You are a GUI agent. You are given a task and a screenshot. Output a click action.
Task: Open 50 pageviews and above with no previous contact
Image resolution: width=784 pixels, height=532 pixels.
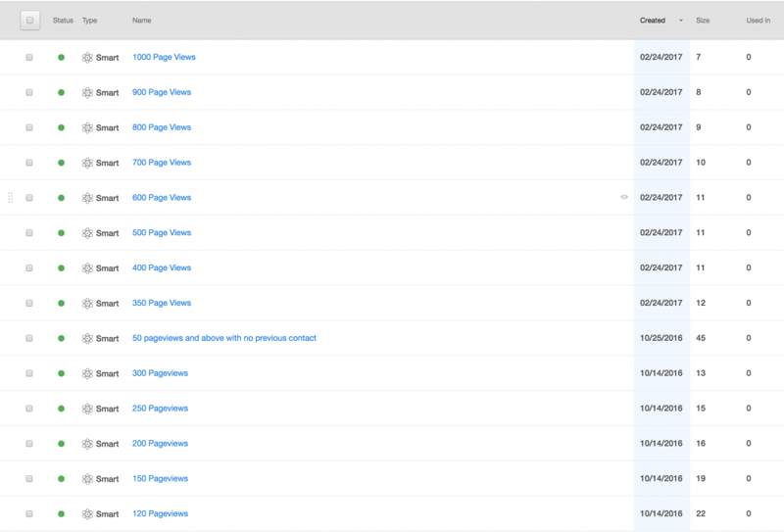coord(224,338)
